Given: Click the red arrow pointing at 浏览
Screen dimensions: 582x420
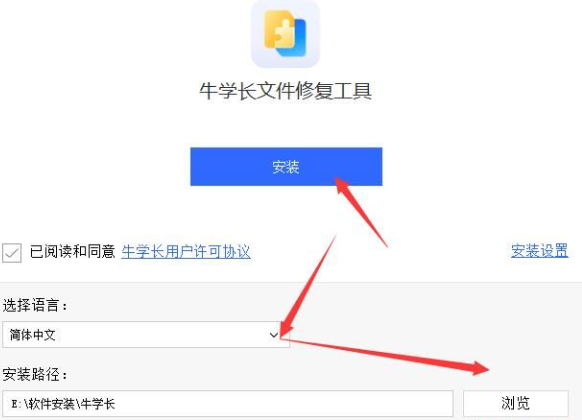Looking at the screenshot, I should 386,354.
